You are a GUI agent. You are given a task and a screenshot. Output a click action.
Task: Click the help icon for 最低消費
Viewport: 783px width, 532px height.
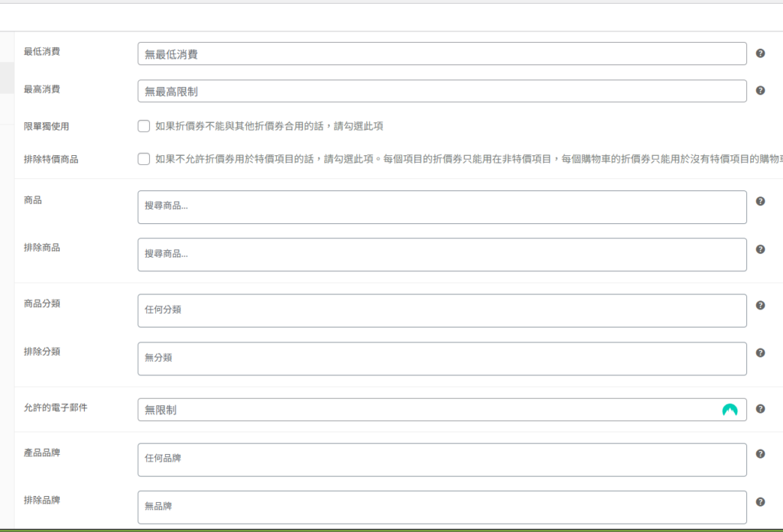[760, 54]
